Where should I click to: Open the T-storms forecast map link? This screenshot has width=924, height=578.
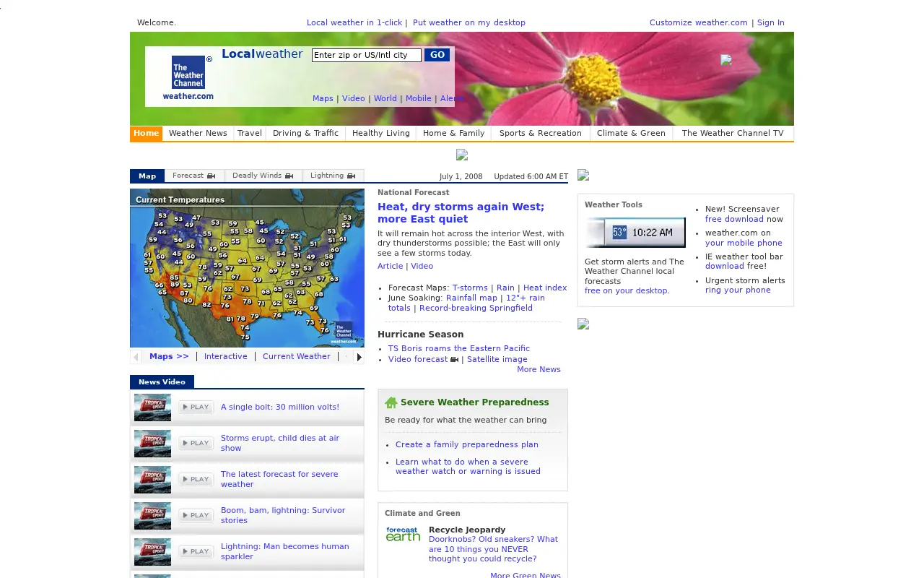[470, 288]
